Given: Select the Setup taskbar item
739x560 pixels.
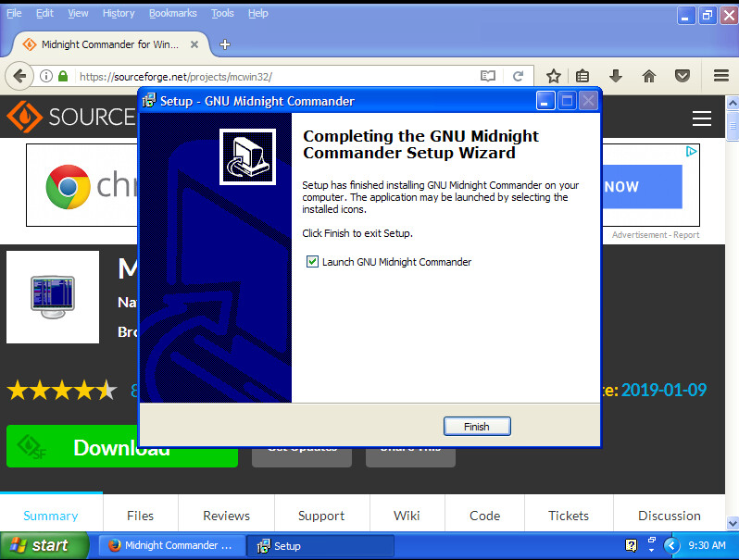Looking at the screenshot, I should click(320, 545).
